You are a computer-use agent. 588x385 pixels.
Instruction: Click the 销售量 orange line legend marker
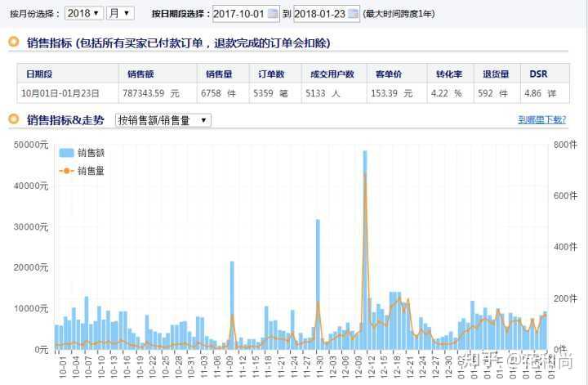pos(66,171)
